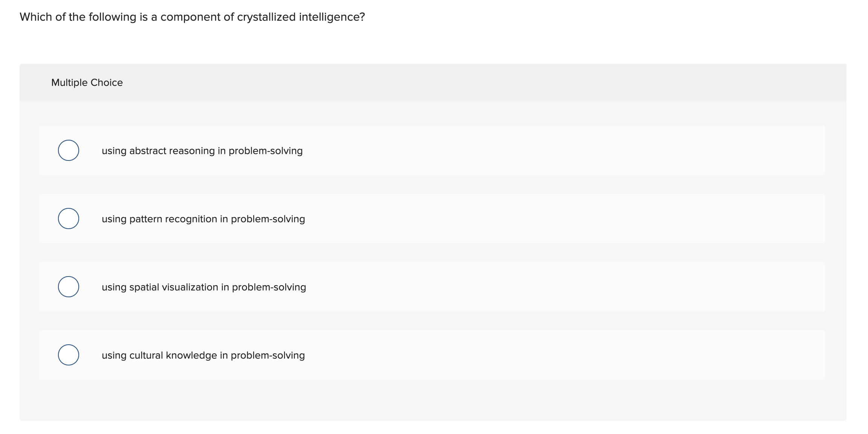The height and width of the screenshot is (434, 868).
Task: Mark the spatial visualization option selected
Action: click(x=69, y=287)
